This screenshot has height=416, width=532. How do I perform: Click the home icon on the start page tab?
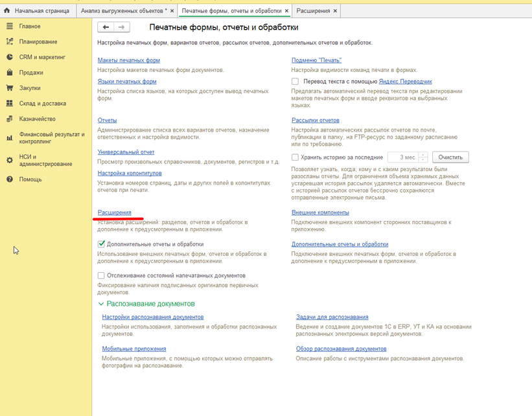click(6, 10)
